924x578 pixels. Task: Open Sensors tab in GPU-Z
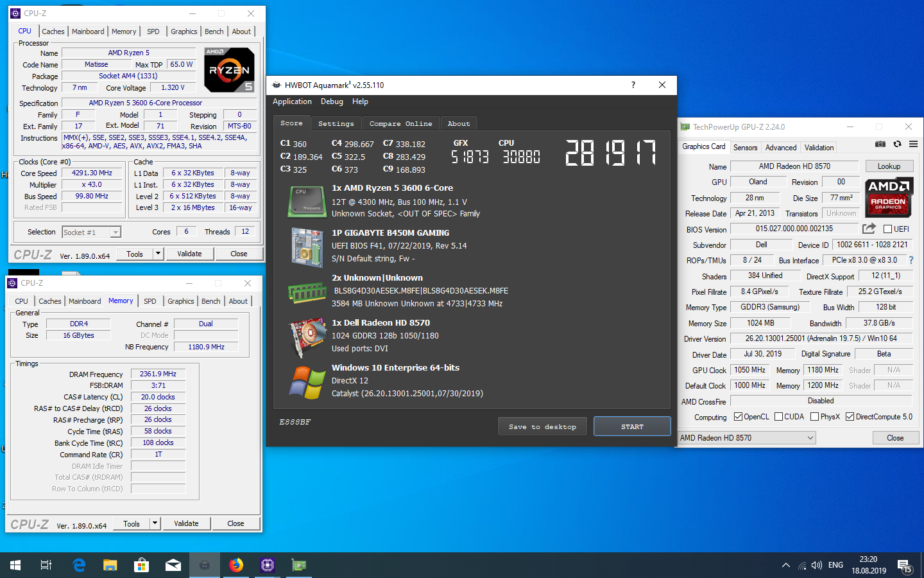[x=746, y=148]
